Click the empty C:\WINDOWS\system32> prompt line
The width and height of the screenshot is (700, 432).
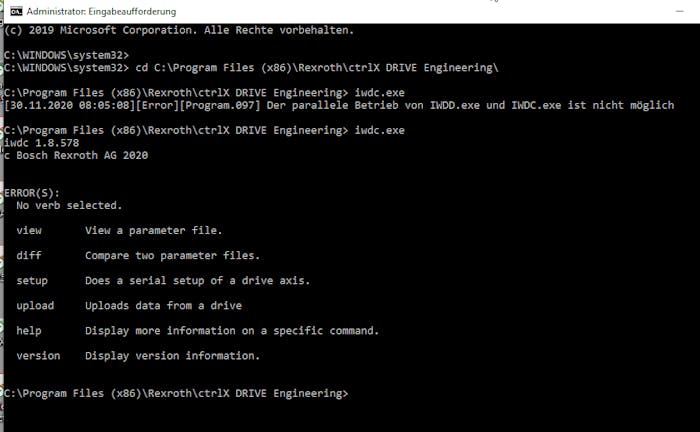click(66, 54)
